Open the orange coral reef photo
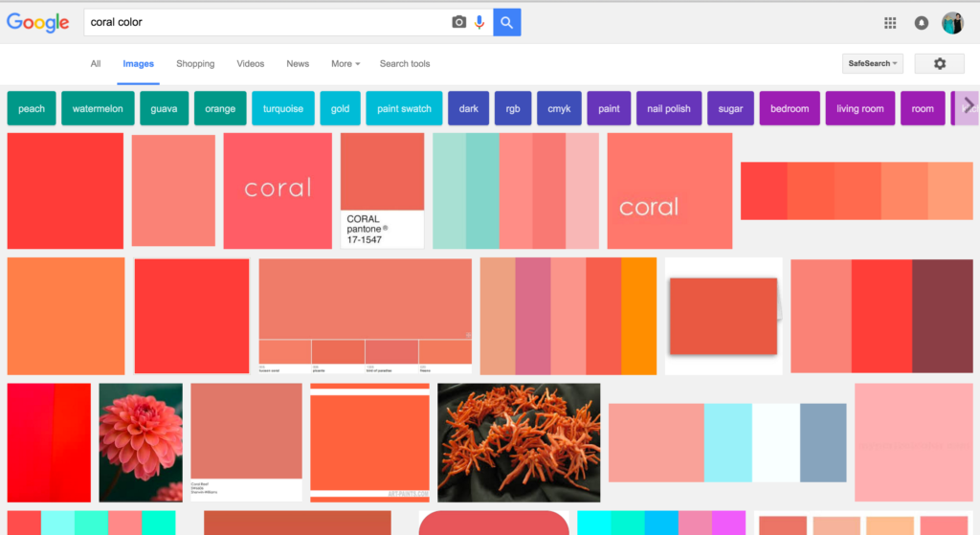 (x=519, y=442)
